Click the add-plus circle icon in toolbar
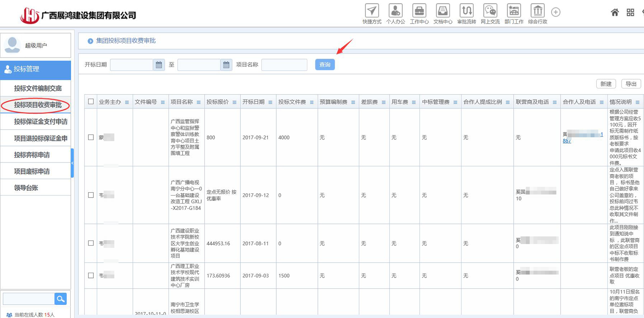The height and width of the screenshot is (318, 644). [x=556, y=12]
